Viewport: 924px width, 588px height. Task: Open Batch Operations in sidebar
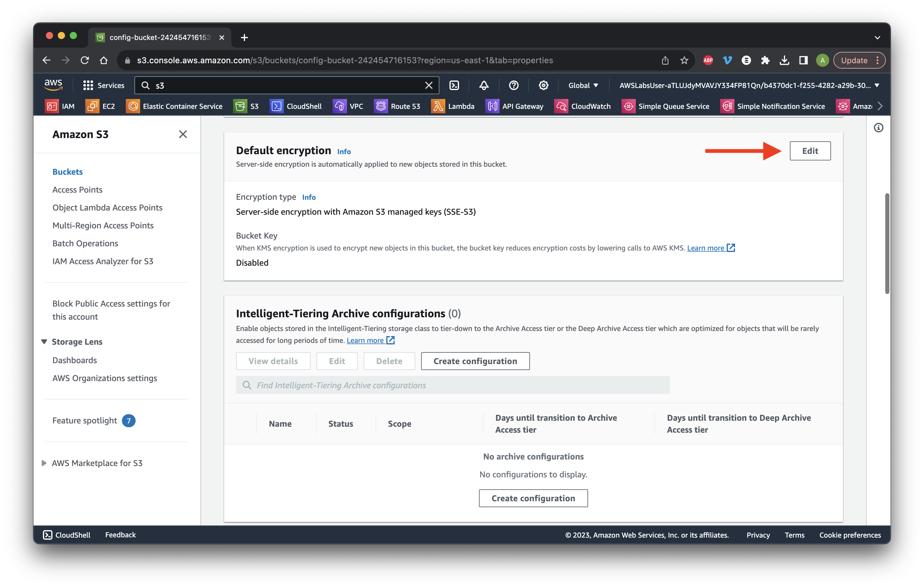coord(85,243)
